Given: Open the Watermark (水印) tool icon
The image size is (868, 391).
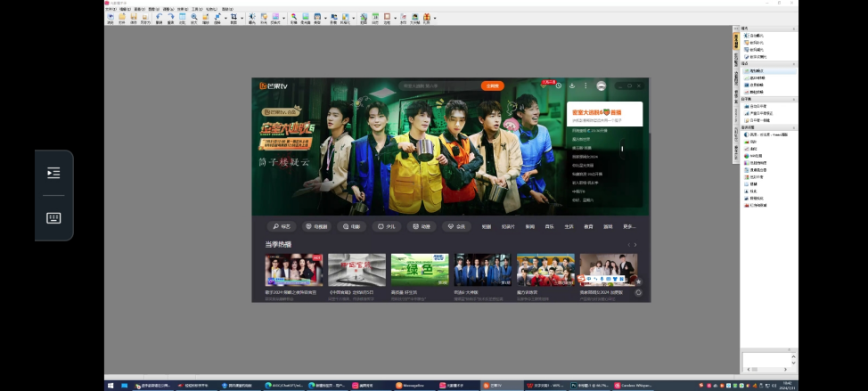Looking at the screenshot, I should pos(403,19).
